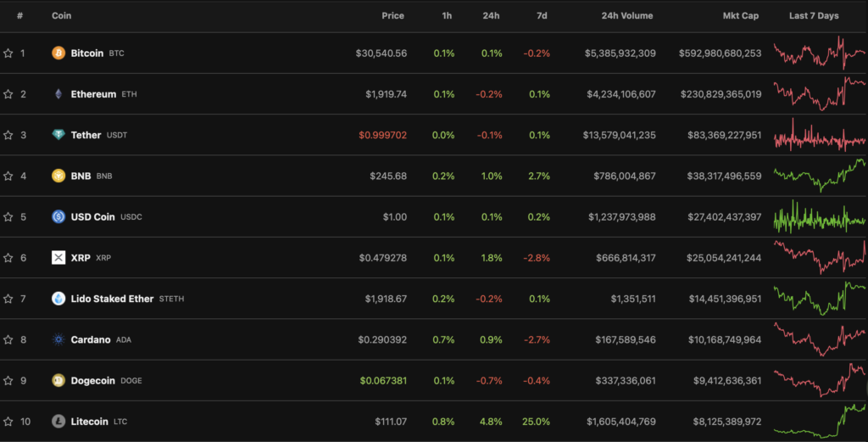Open USD Coin's 7-day sparkline chart

[820, 217]
